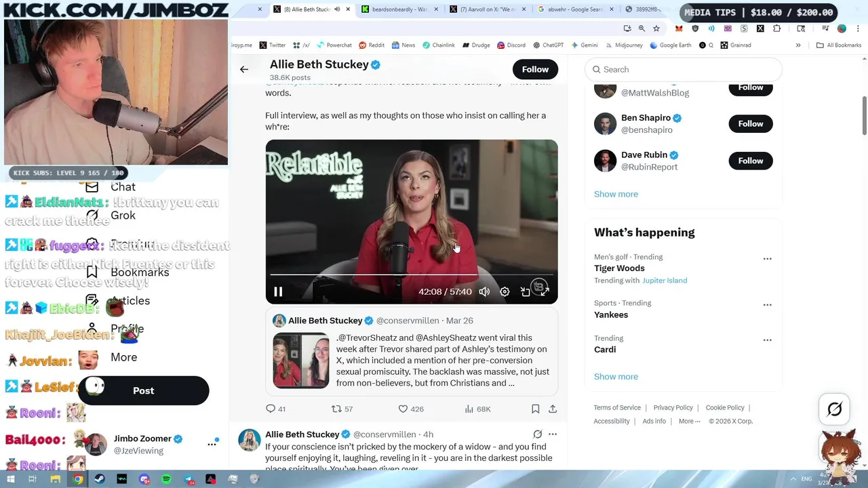Show more suggested accounts under Dave Rubin

[x=616, y=194]
